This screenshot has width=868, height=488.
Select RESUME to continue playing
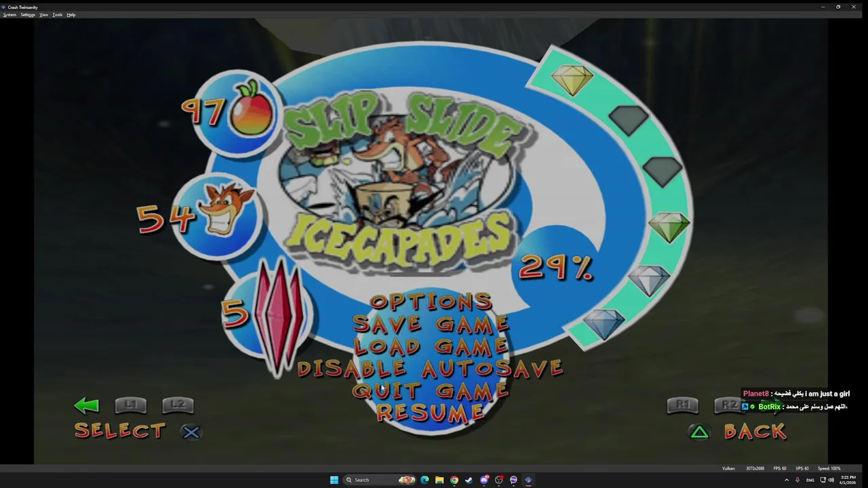coord(431,412)
